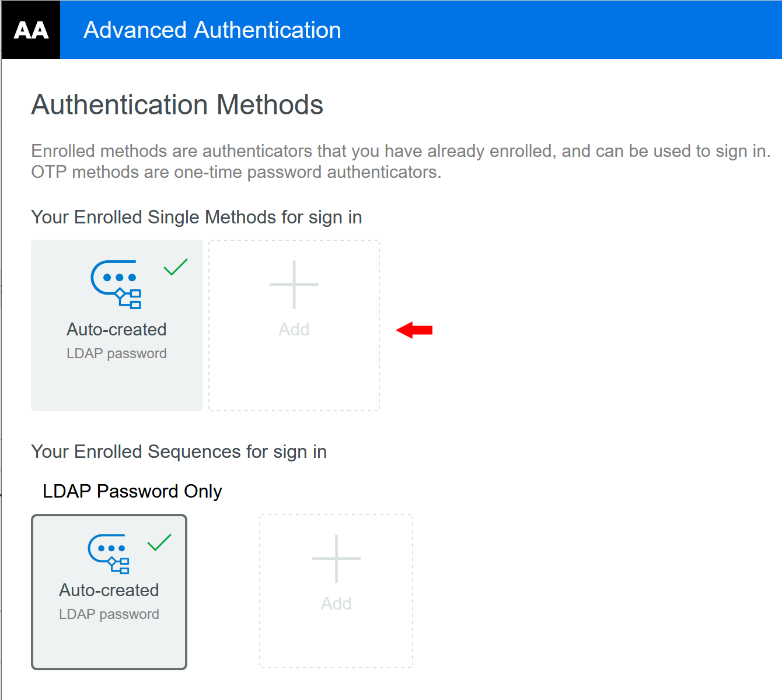The height and width of the screenshot is (700, 782).
Task: Click 'LDAP password' subtitle in Single Methods tile
Action: tap(117, 353)
